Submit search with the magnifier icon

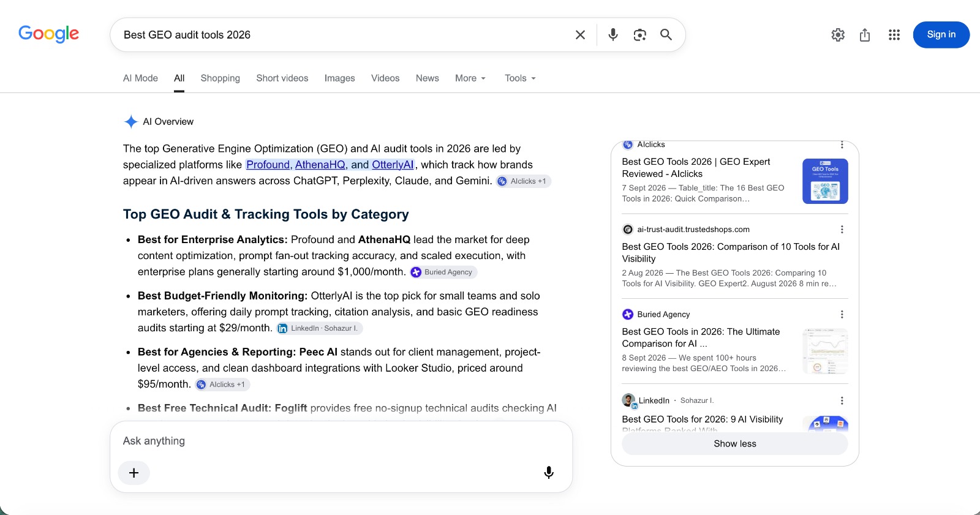point(666,35)
